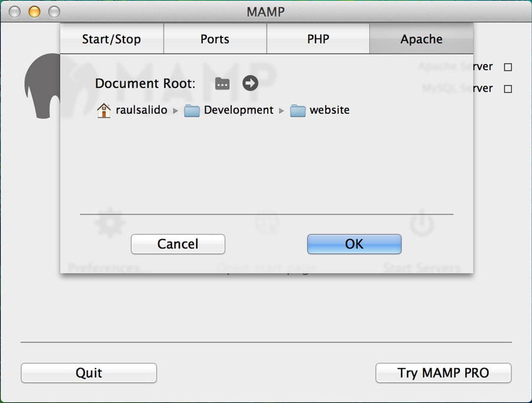Screen dimensions: 532x403
Task: Select the raulsalido home icon in path
Action: (x=104, y=111)
